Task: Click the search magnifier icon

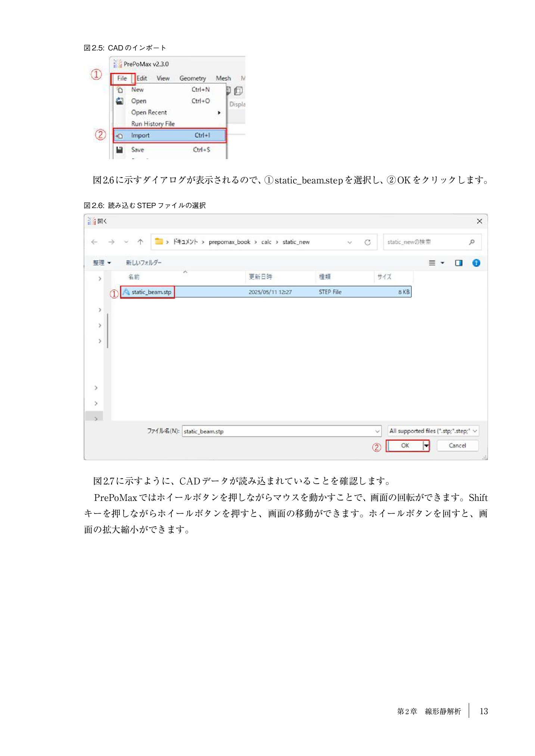Action: click(x=472, y=242)
